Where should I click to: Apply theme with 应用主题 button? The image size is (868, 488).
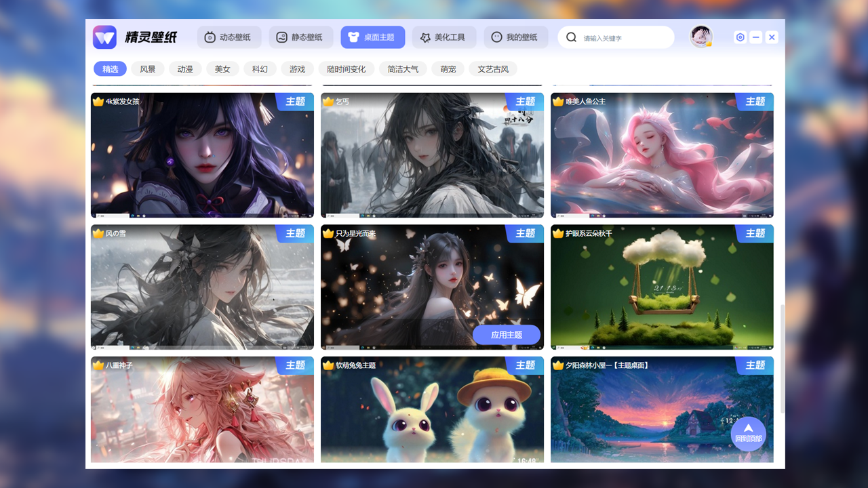coord(507,335)
